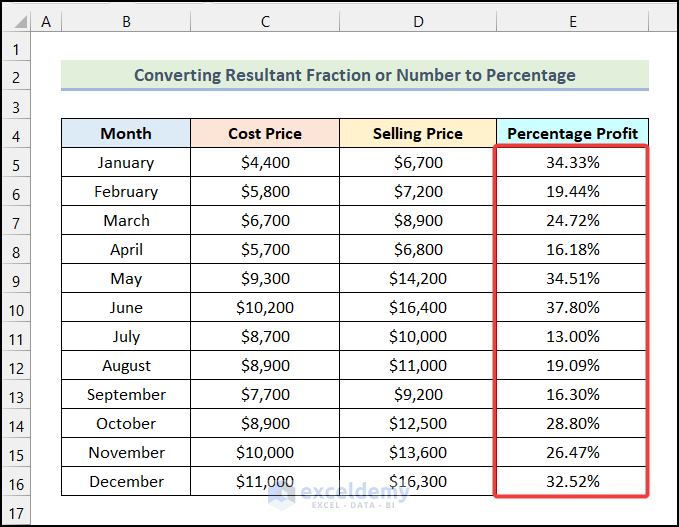Click the September month cell

tap(126, 394)
